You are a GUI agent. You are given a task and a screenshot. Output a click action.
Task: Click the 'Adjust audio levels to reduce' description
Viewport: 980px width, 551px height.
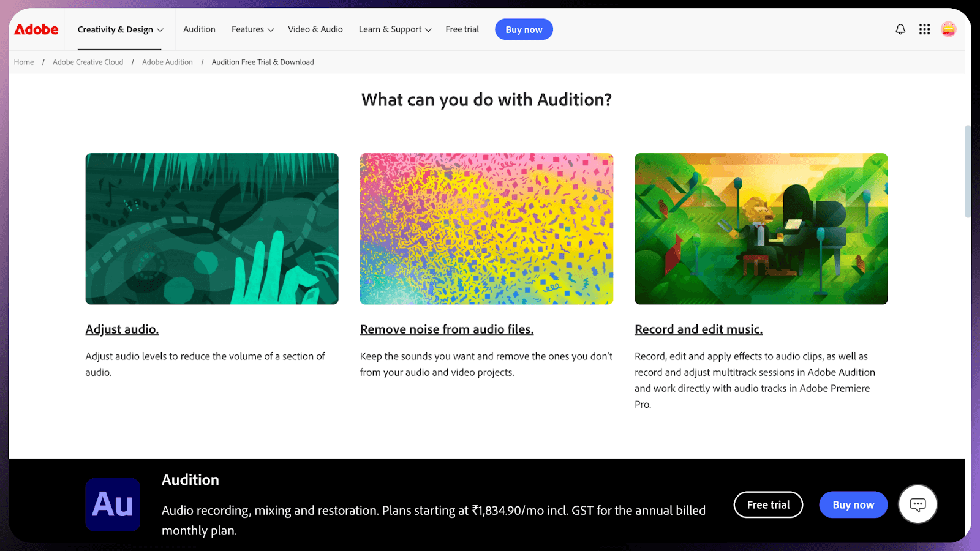(x=205, y=364)
